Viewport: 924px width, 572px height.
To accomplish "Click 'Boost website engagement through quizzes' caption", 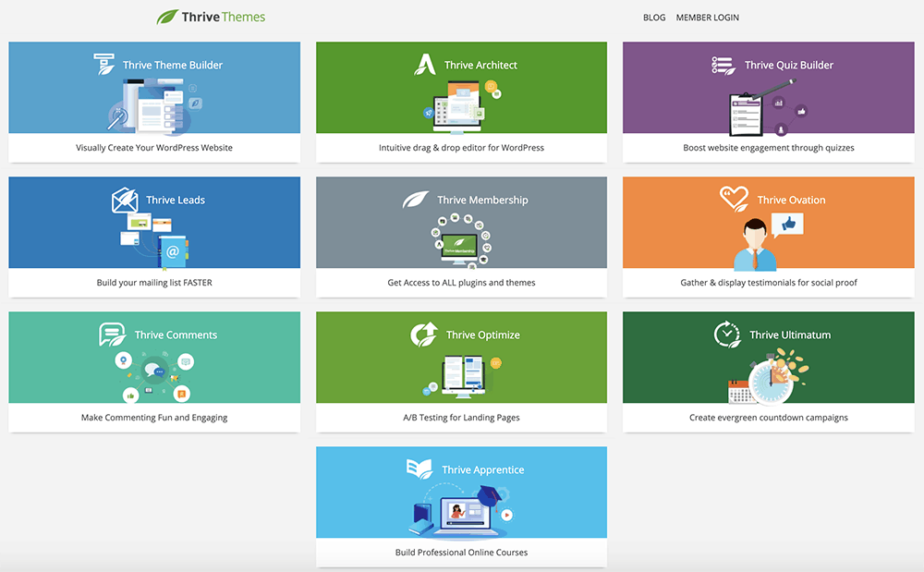I will (x=769, y=148).
